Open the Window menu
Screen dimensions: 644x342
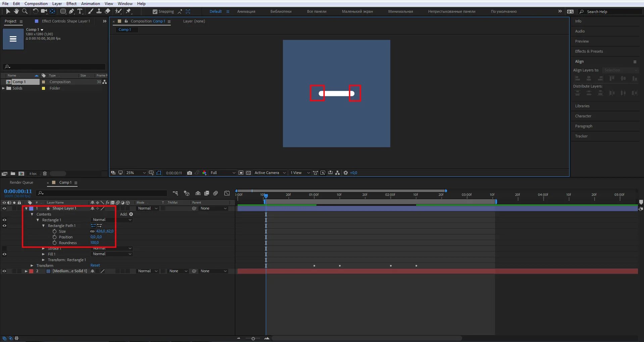(125, 4)
